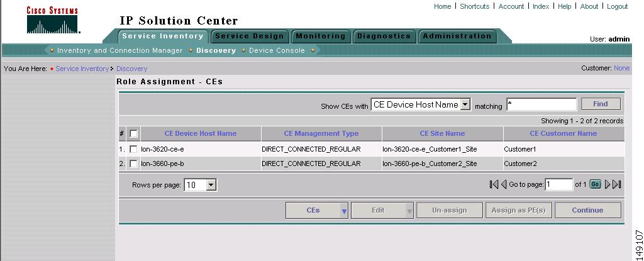Click the Assign as PE(s) button
Viewport: 644px width, 261px height.
[x=519, y=210]
